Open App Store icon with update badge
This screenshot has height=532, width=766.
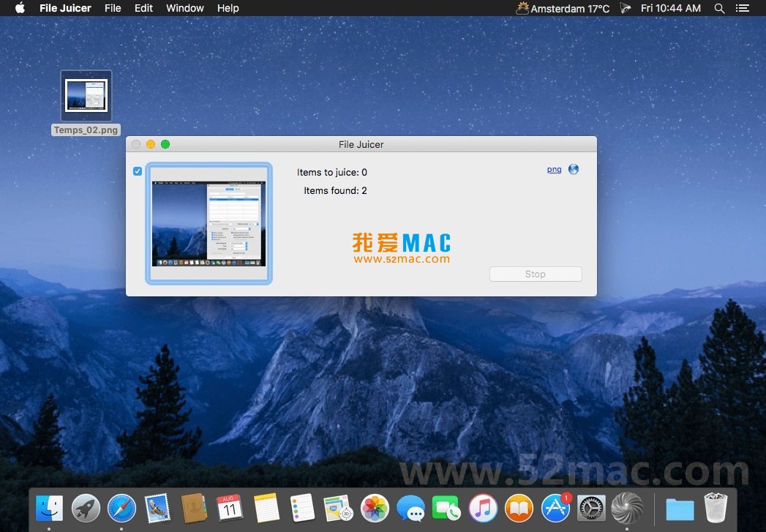pyautogui.click(x=556, y=508)
